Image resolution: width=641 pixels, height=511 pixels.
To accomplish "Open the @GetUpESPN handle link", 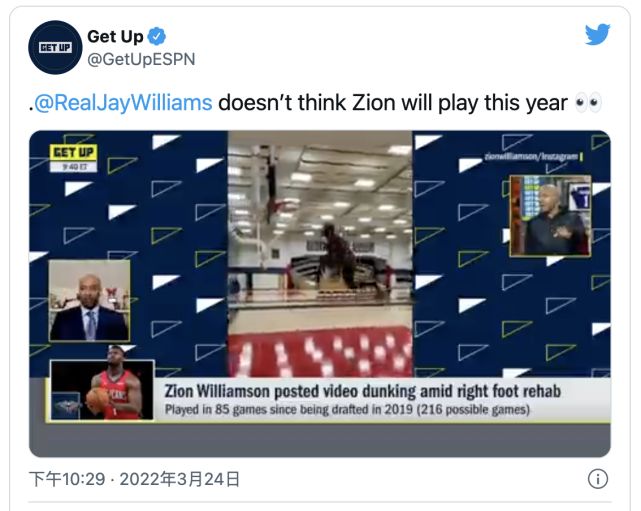I will click(x=141, y=59).
